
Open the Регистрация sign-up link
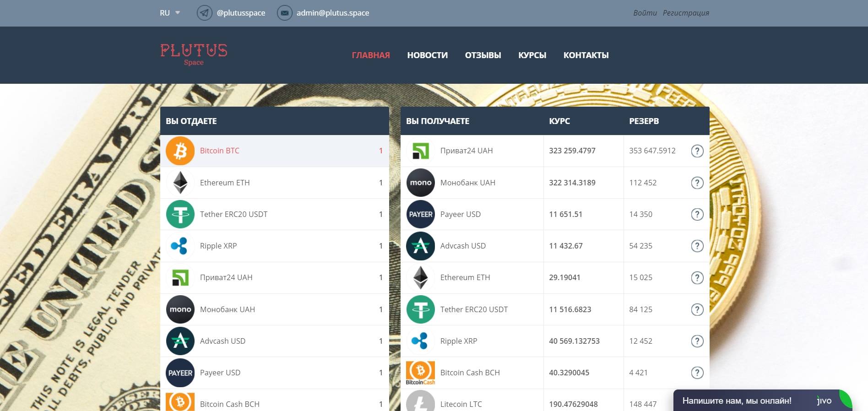tap(686, 13)
